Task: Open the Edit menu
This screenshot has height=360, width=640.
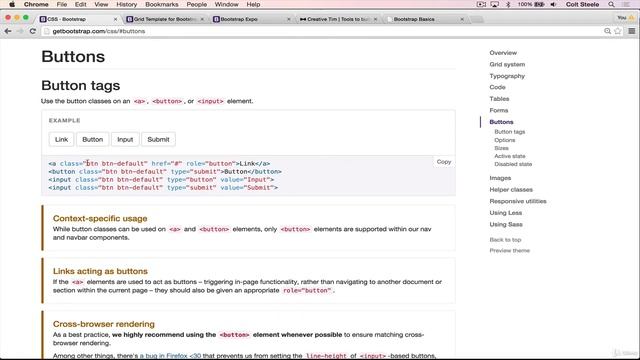Action: click(x=80, y=4)
